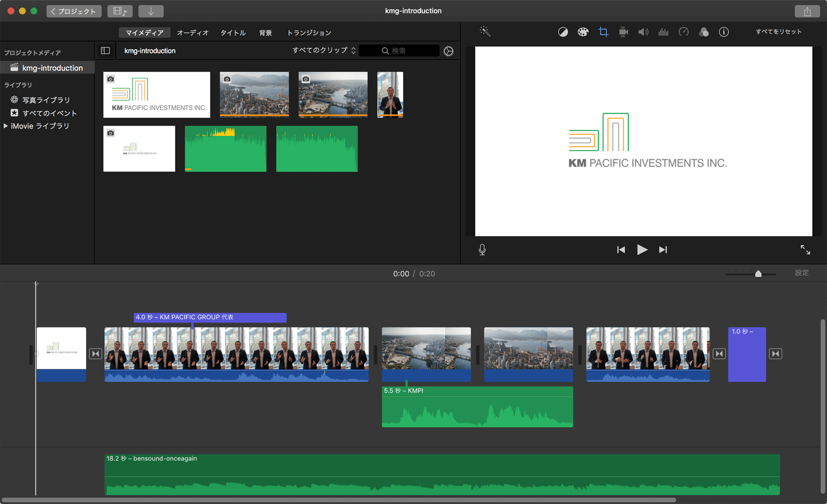827x504 pixels.
Task: Click すべてをリセット button
Action: click(778, 31)
